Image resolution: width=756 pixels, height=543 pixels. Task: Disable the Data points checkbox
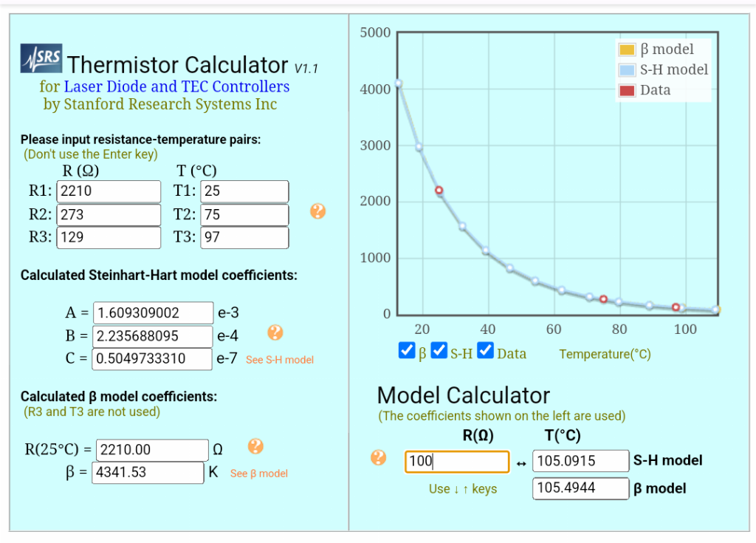486,351
